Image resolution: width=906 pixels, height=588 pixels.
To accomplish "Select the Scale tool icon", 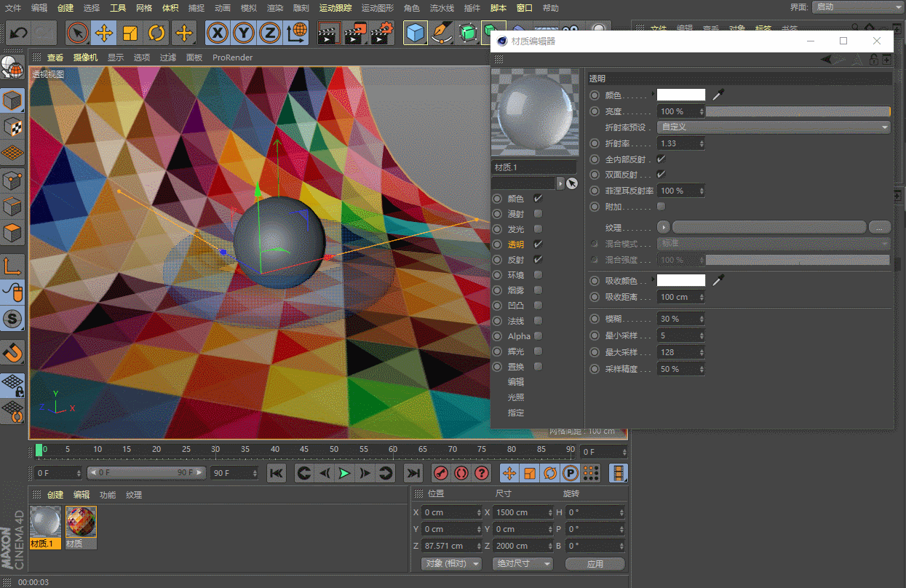I will 130,33.
